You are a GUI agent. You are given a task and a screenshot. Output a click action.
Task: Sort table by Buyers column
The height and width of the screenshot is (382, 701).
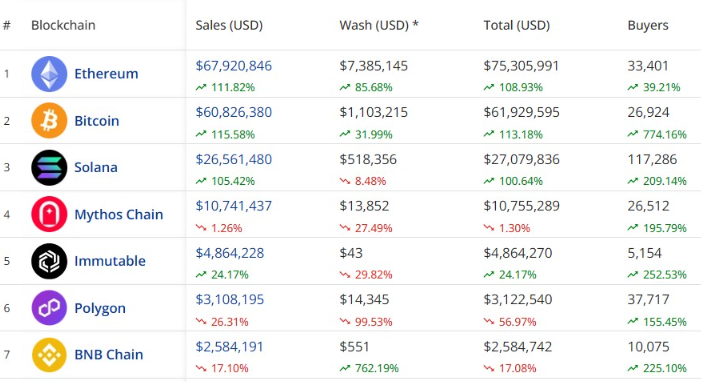click(648, 25)
